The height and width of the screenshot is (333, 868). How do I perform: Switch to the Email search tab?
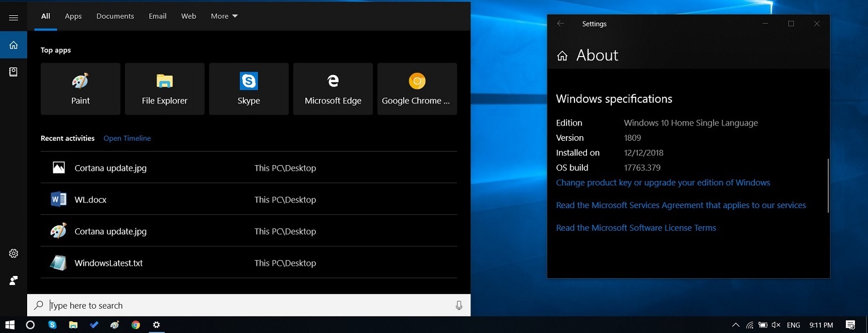[x=158, y=16]
